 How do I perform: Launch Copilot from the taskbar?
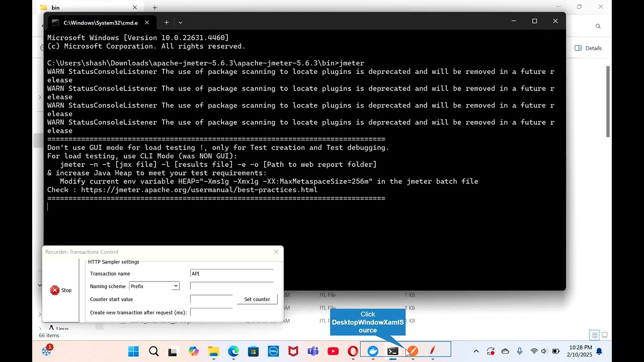[193, 351]
